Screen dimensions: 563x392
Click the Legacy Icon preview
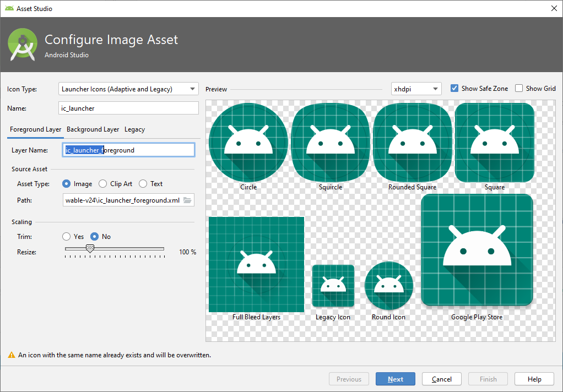pyautogui.click(x=333, y=286)
